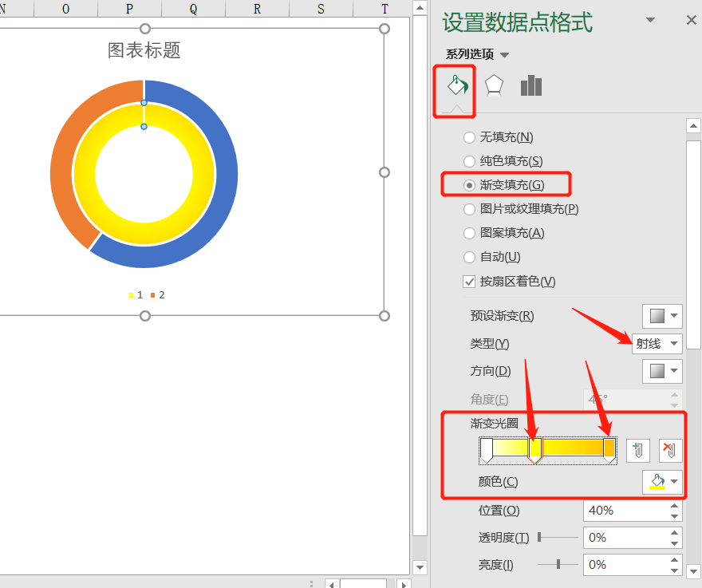
Task: Select the first white gradient stop
Action: [486, 450]
